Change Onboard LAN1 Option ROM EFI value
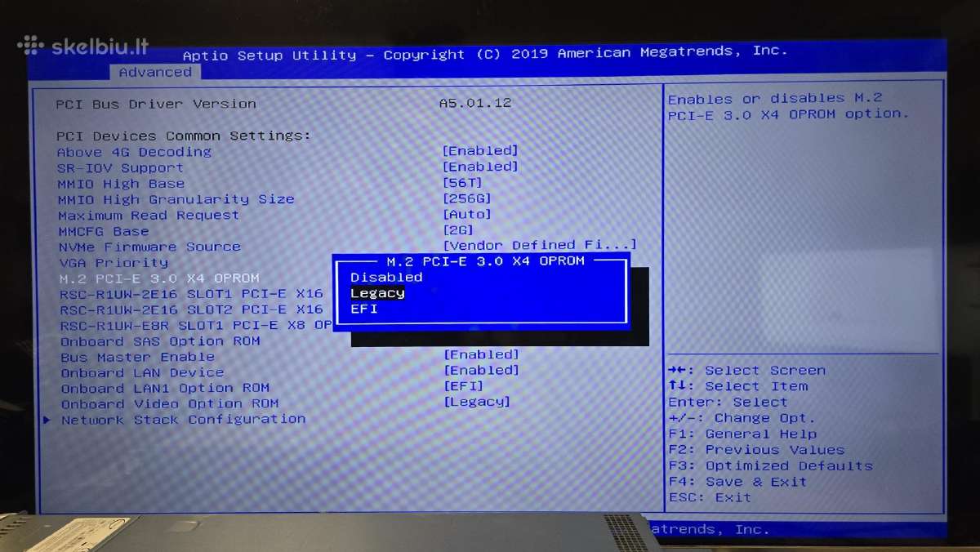Viewport: 980px width, 552px height. [x=463, y=385]
